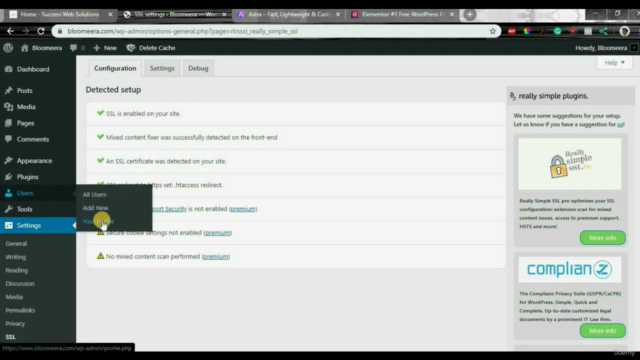640x360 pixels.
Task: Reload the page with the browser refresh icon
Action: pos(41,31)
